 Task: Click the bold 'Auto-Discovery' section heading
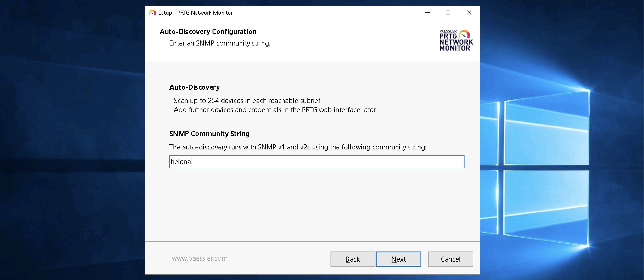[x=194, y=87]
